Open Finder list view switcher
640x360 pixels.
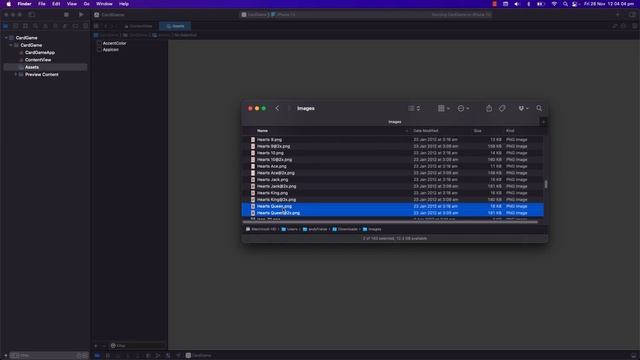click(x=414, y=108)
